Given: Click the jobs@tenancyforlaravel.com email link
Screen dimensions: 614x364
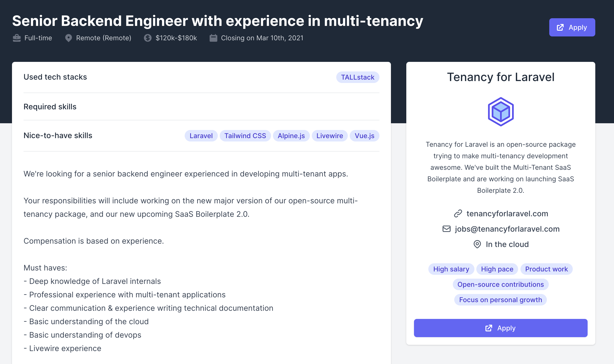Looking at the screenshot, I should pyautogui.click(x=507, y=229).
